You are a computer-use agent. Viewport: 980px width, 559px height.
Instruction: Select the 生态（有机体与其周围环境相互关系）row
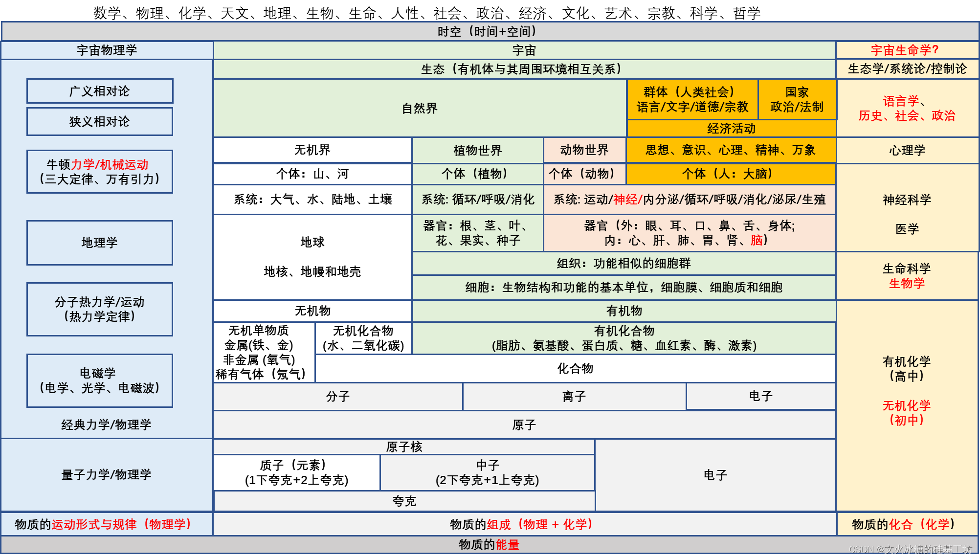(524, 69)
